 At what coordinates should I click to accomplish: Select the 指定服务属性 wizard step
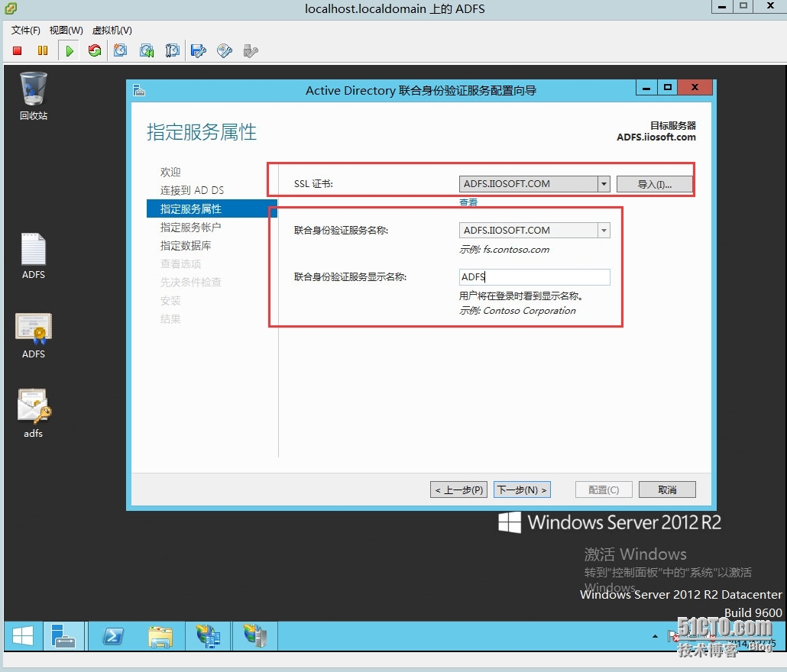212,208
